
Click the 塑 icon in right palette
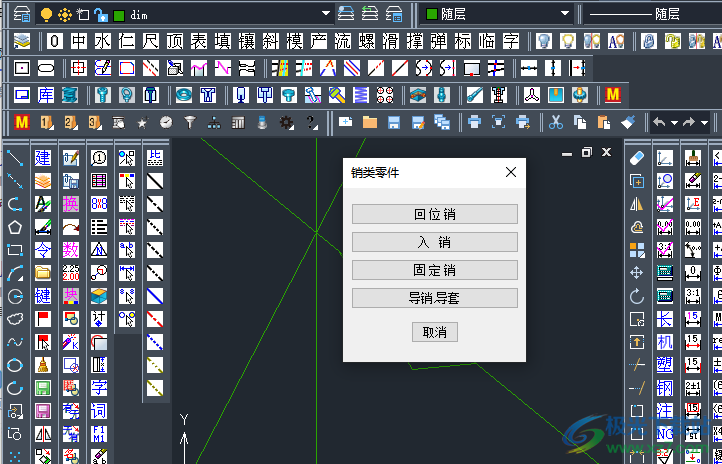[665, 365]
